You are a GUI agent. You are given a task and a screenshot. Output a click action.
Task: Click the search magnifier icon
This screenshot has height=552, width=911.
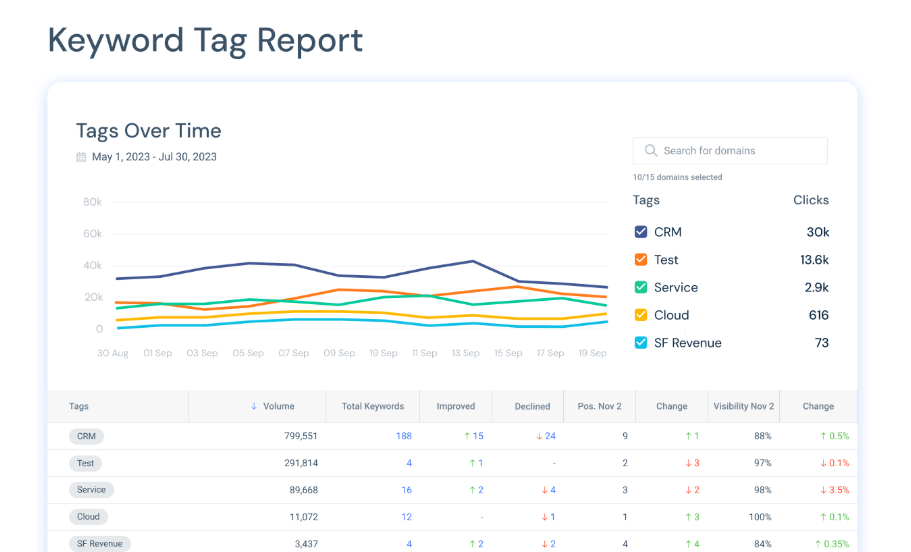point(650,151)
